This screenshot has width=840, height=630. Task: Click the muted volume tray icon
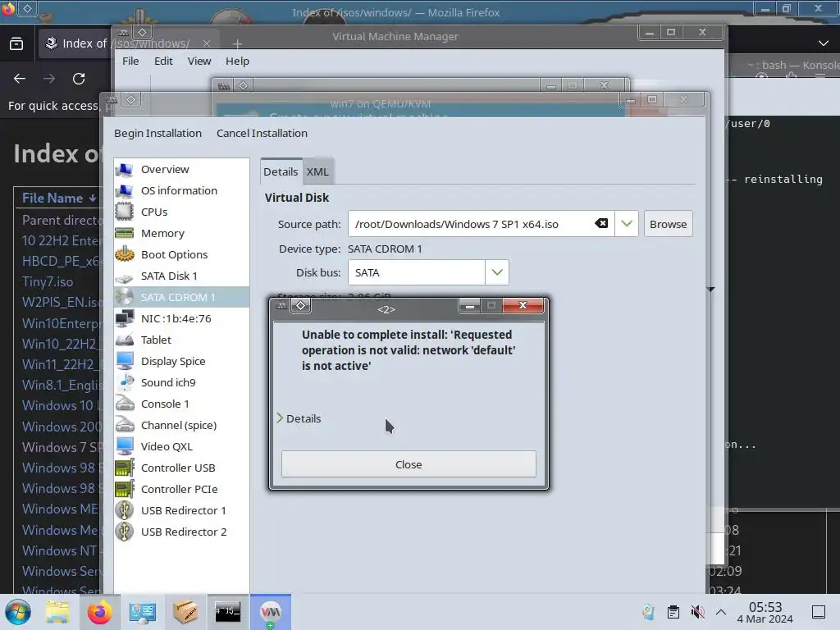(697, 612)
